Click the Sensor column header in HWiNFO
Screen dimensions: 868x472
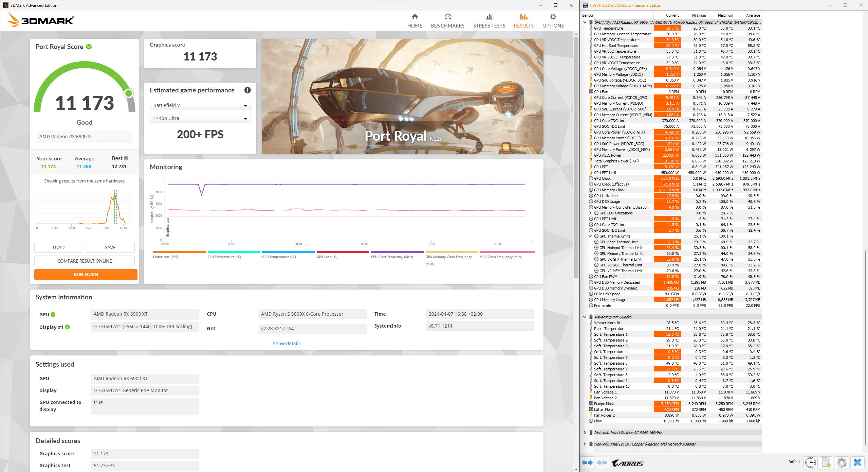617,15
